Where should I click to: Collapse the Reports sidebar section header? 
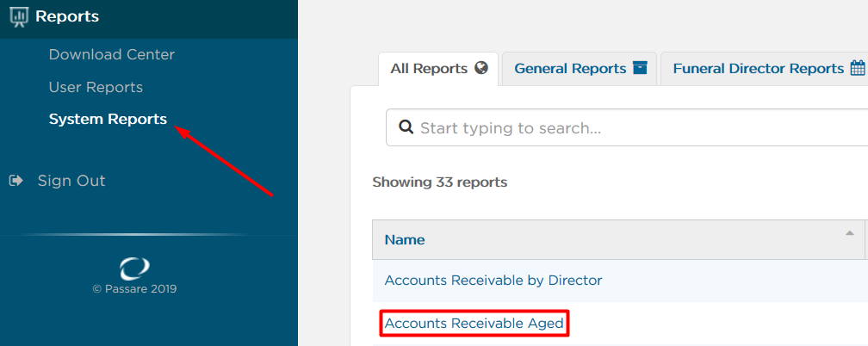point(149,17)
